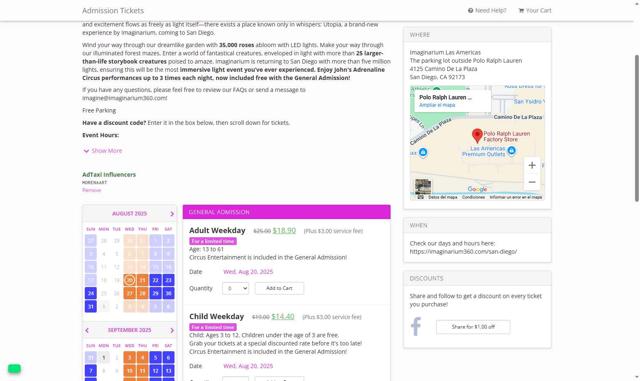640x381 pixels.
Task: Select September 6 on the calendar
Action: (169, 357)
